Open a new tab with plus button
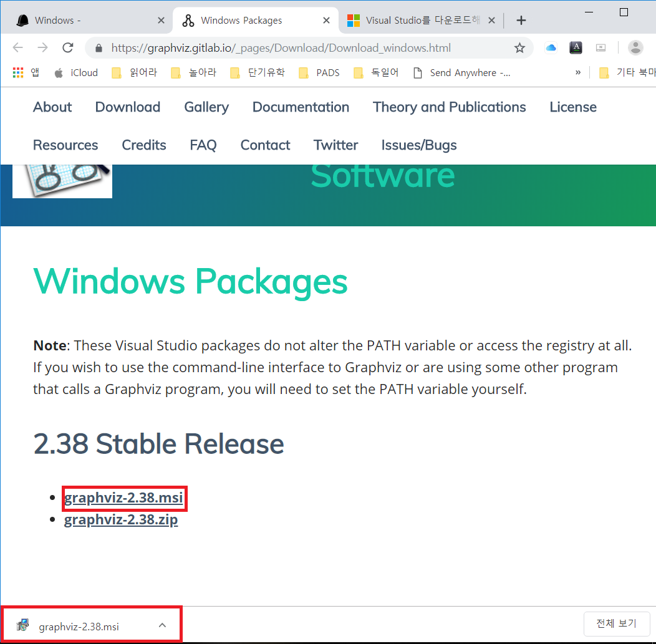Viewport: 656px width, 644px height. [x=521, y=20]
